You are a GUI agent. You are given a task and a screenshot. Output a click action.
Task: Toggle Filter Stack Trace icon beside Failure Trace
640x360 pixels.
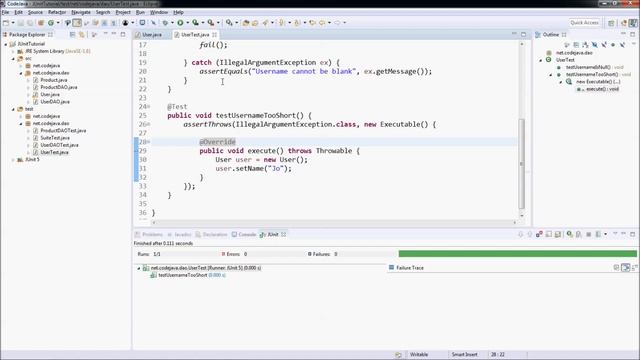[x=626, y=268]
